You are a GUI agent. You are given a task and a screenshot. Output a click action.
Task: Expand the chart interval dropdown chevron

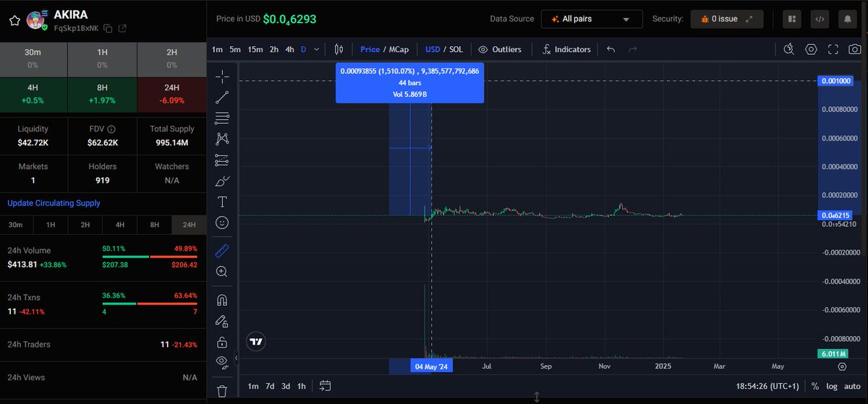click(x=315, y=49)
